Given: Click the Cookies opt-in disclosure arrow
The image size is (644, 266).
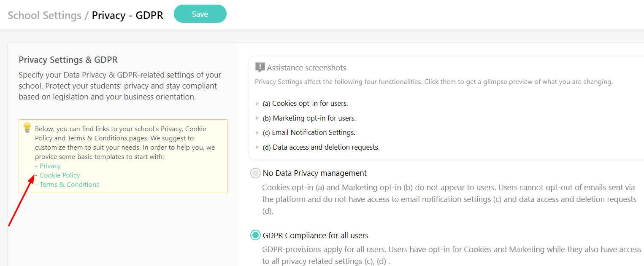Looking at the screenshot, I should pos(258,103).
